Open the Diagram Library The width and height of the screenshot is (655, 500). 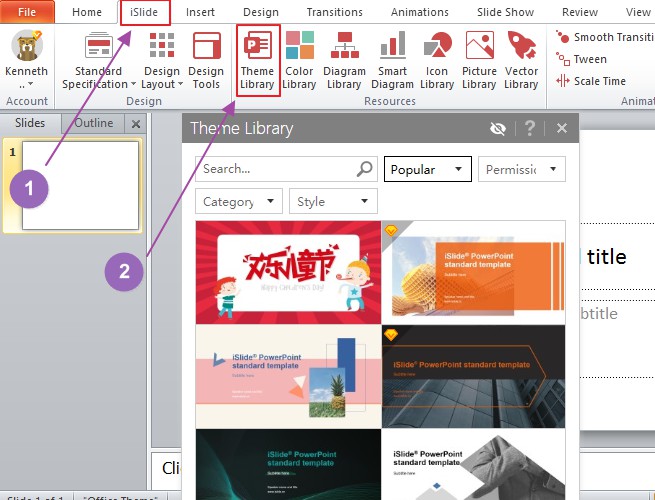[x=344, y=60]
